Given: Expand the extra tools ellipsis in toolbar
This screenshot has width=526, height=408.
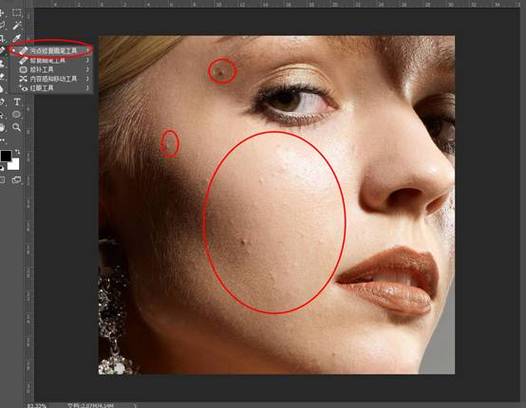Looking at the screenshot, I should [2, 140].
